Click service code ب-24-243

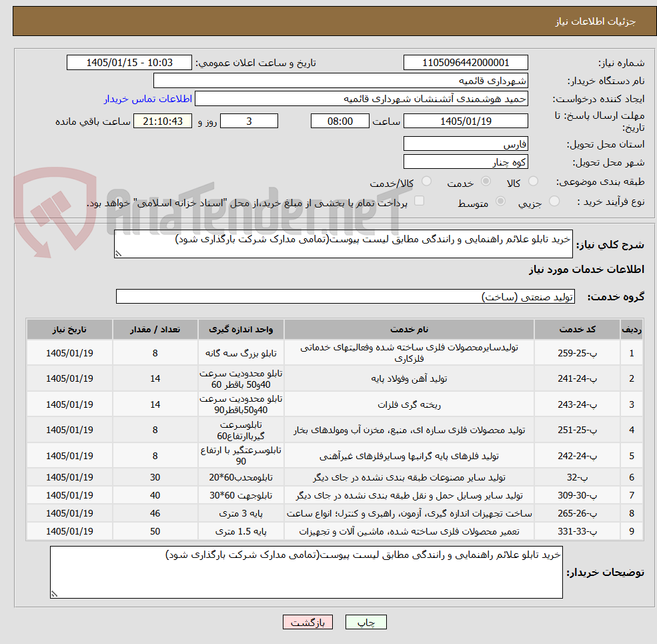[x=577, y=404]
